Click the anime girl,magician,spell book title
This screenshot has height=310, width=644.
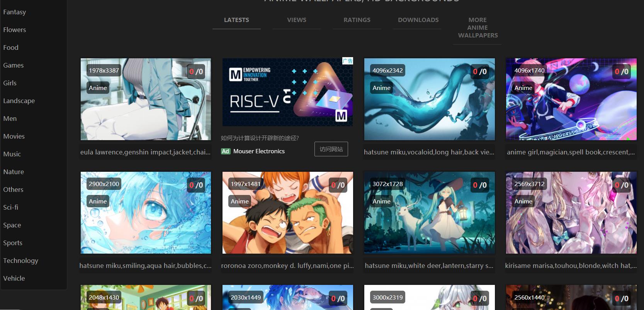571,152
